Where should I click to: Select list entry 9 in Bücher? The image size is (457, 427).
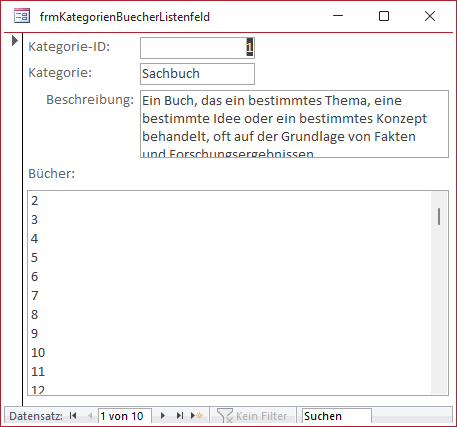tap(229, 334)
